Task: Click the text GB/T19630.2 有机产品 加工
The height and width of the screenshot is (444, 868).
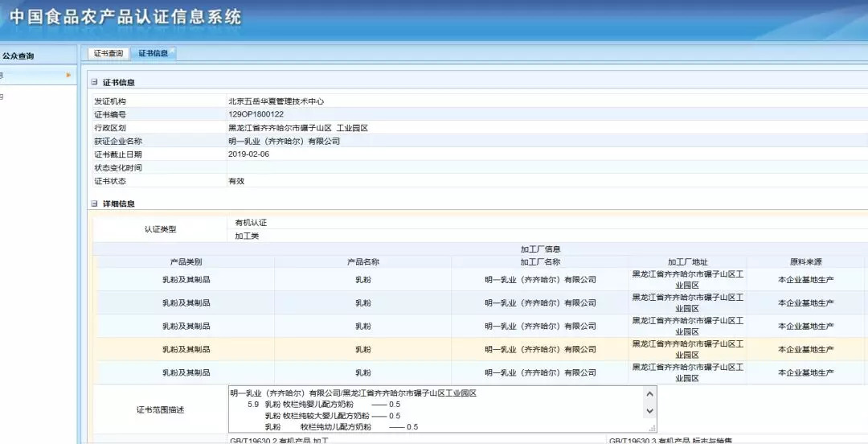Action: (279, 441)
